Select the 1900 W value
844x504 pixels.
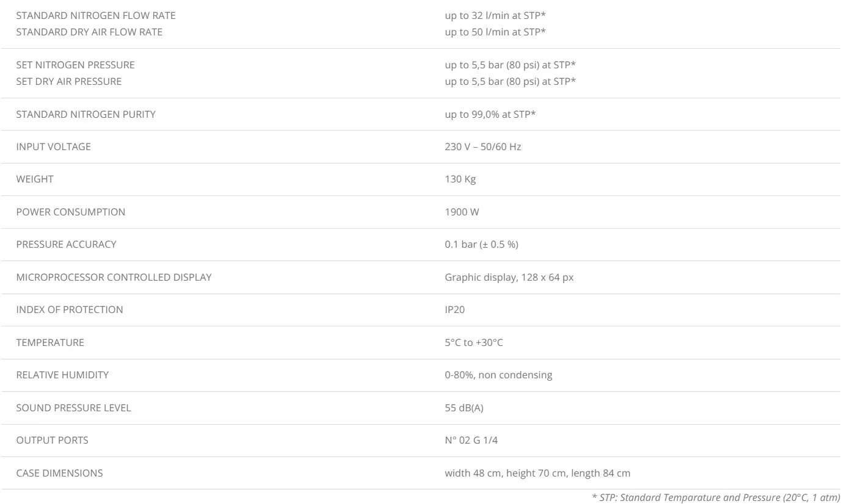click(462, 212)
